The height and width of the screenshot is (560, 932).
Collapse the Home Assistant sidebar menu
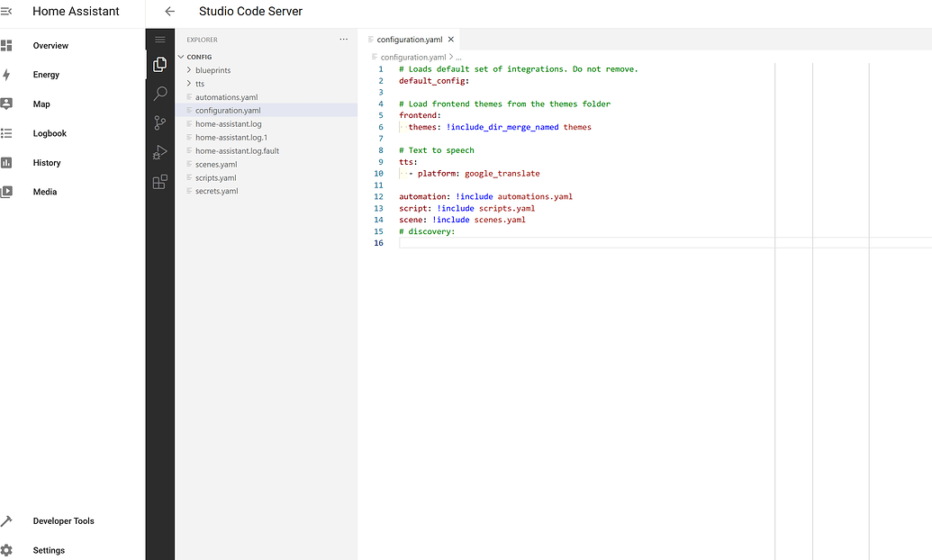coord(7,12)
